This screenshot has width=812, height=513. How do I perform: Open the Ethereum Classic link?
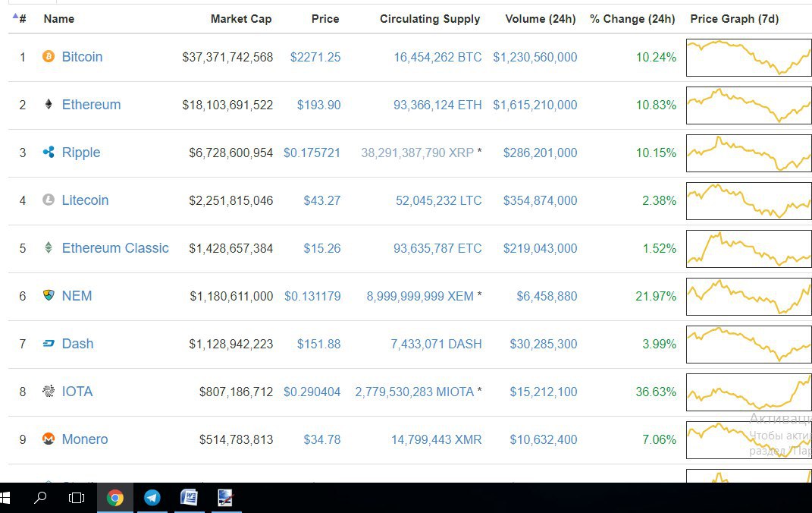(115, 247)
